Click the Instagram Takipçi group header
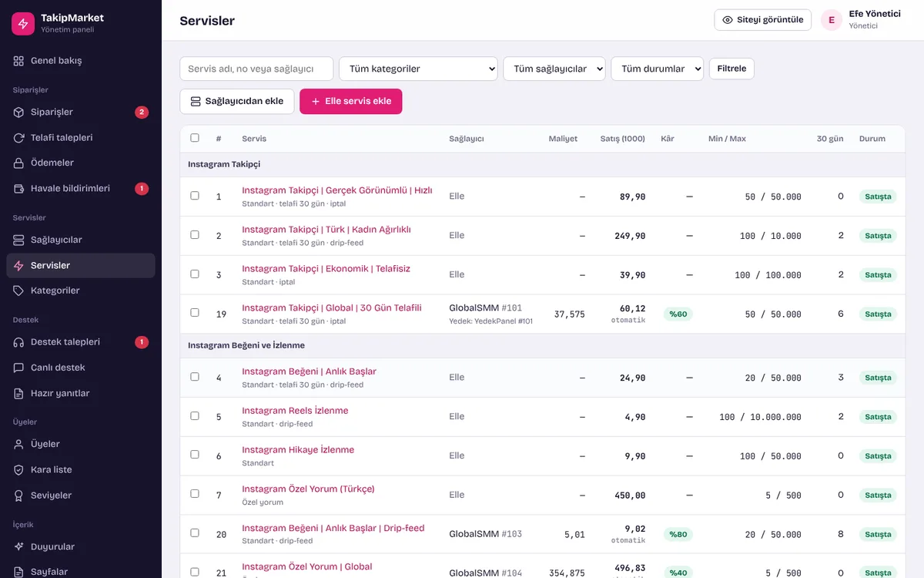 pyautogui.click(x=543, y=165)
